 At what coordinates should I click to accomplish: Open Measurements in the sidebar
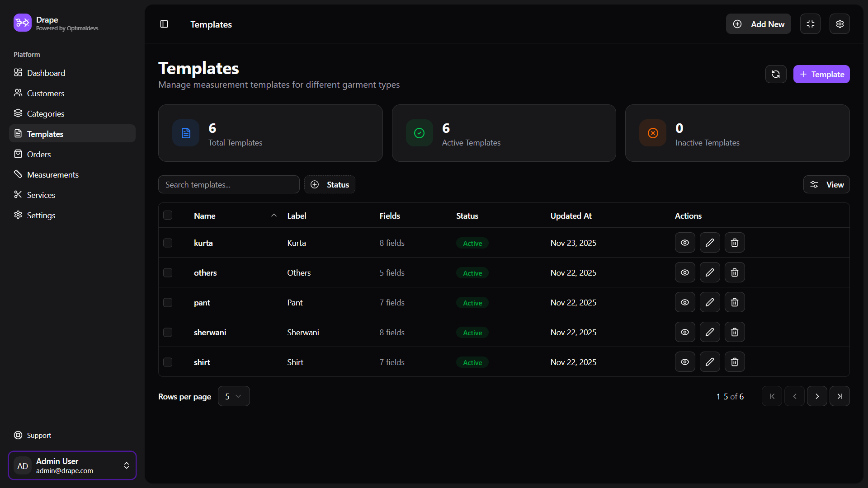click(x=52, y=174)
